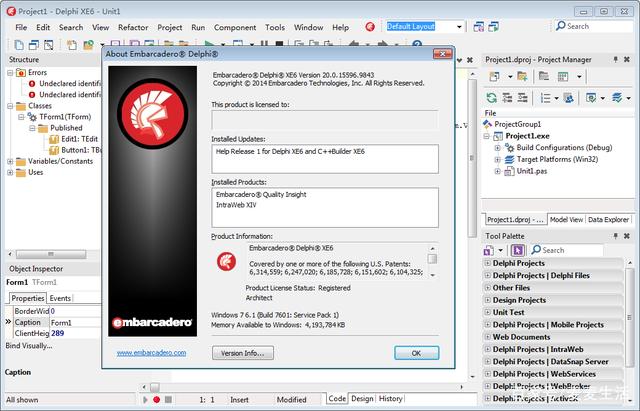
Task: Click the Help question mark toolbar icon
Action: pos(417,44)
